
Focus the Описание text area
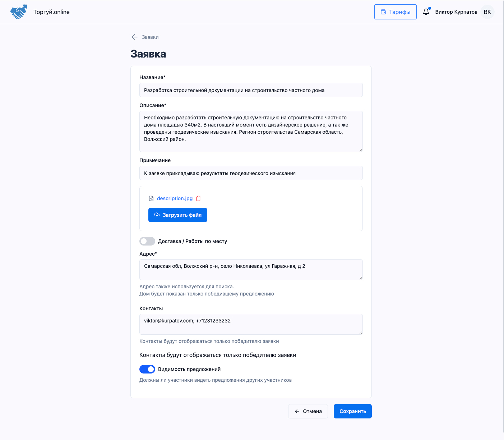(251, 131)
